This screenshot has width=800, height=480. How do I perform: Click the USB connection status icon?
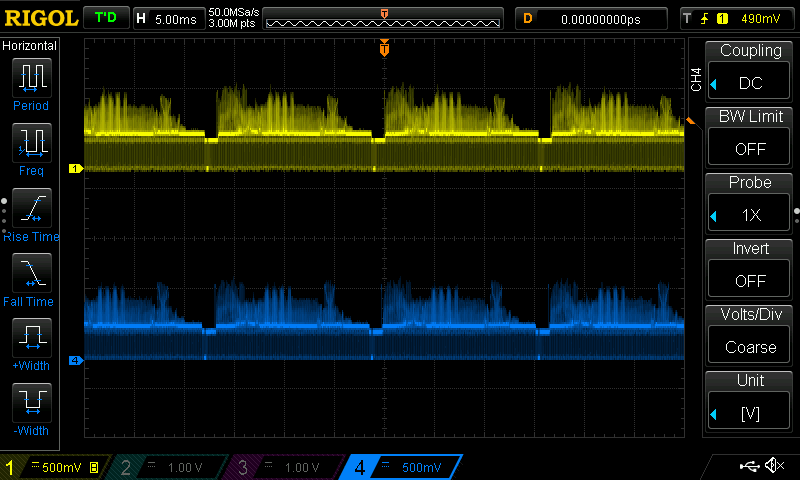(749, 465)
